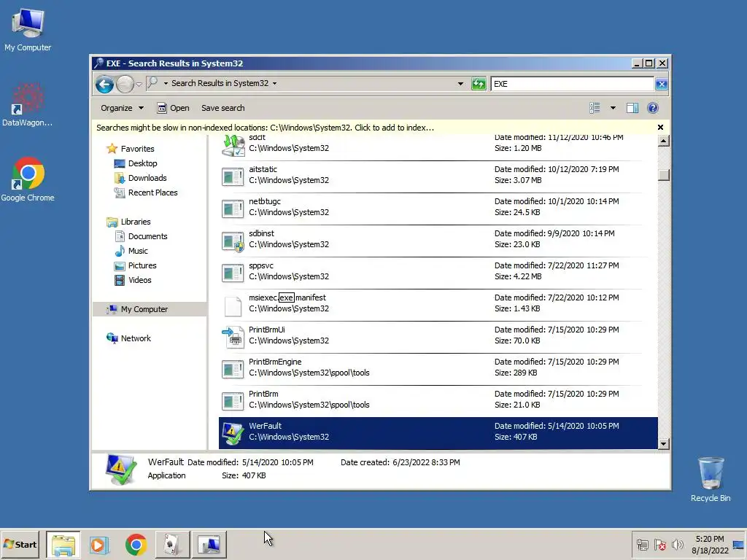747x560 pixels.
Task: Click Solitaire cards taskbar icon
Action: click(172, 545)
